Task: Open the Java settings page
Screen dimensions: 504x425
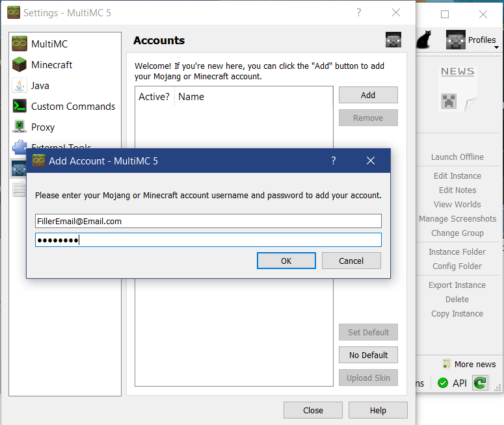Action: 20,86
